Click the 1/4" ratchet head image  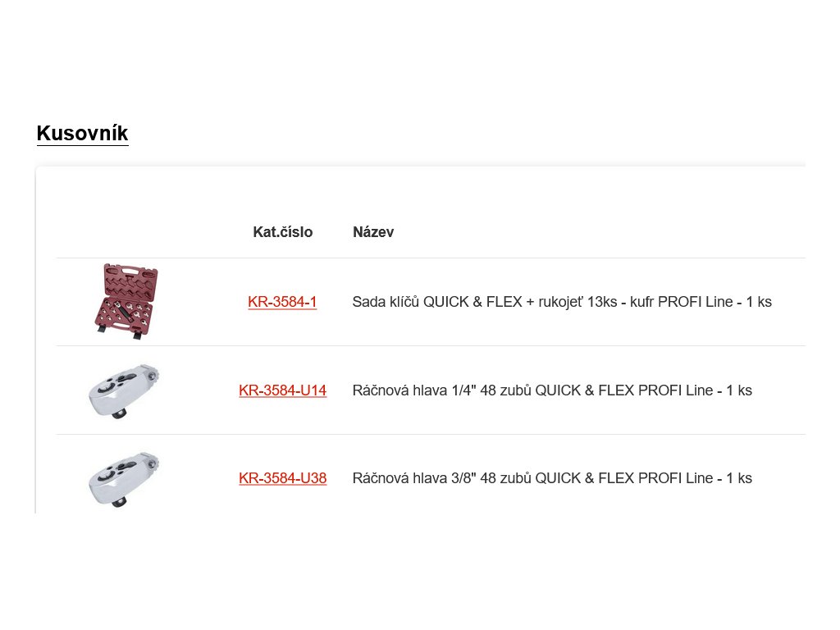pos(123,390)
